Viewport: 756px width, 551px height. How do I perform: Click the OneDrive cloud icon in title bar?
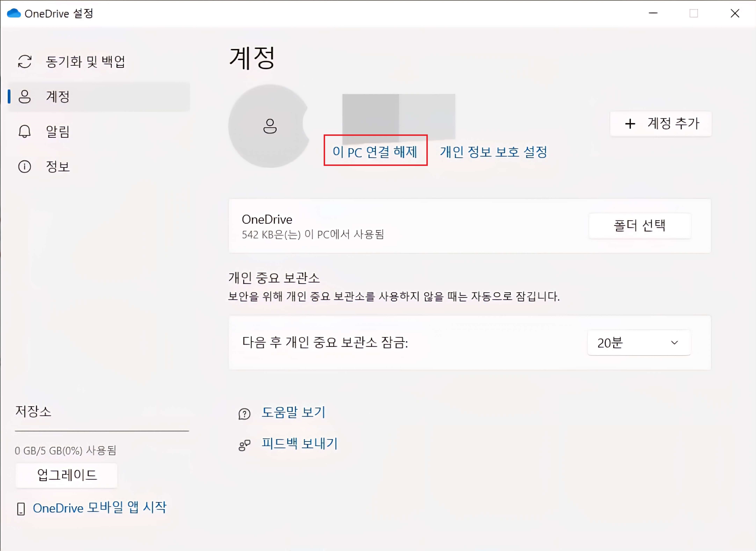coord(14,13)
